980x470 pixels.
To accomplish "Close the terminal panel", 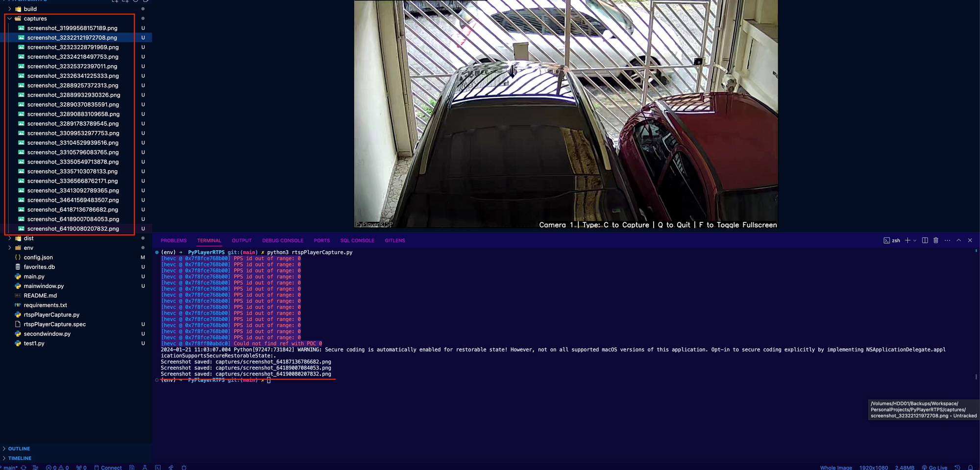I will click(970, 240).
